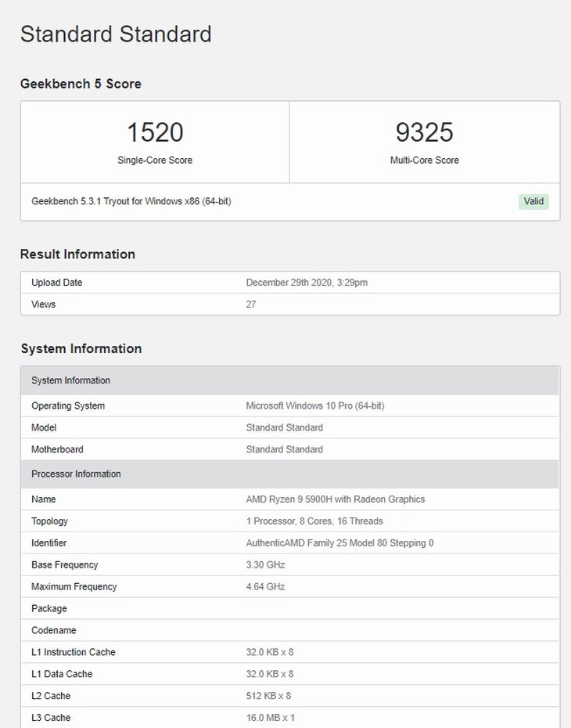This screenshot has width=571, height=728.
Task: Click the Valid status badge
Action: (x=533, y=201)
